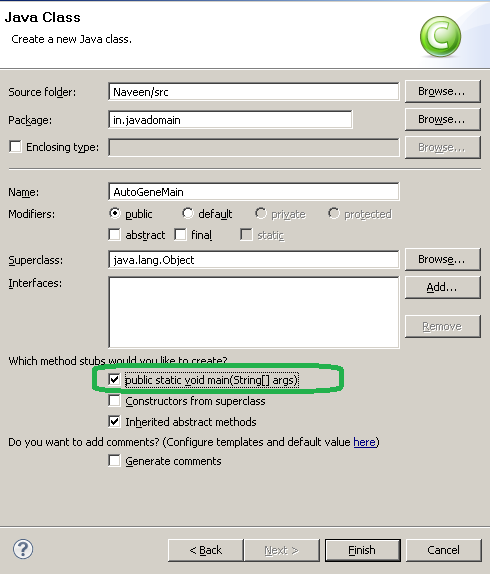This screenshot has height=574, width=490.
Task: Click into the Name text field
Action: tap(254, 191)
